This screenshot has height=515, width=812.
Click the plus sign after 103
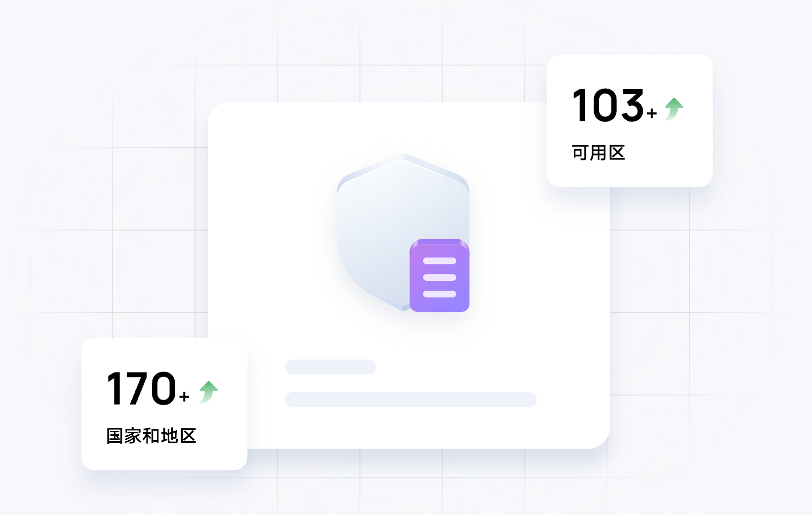pyautogui.click(x=652, y=114)
